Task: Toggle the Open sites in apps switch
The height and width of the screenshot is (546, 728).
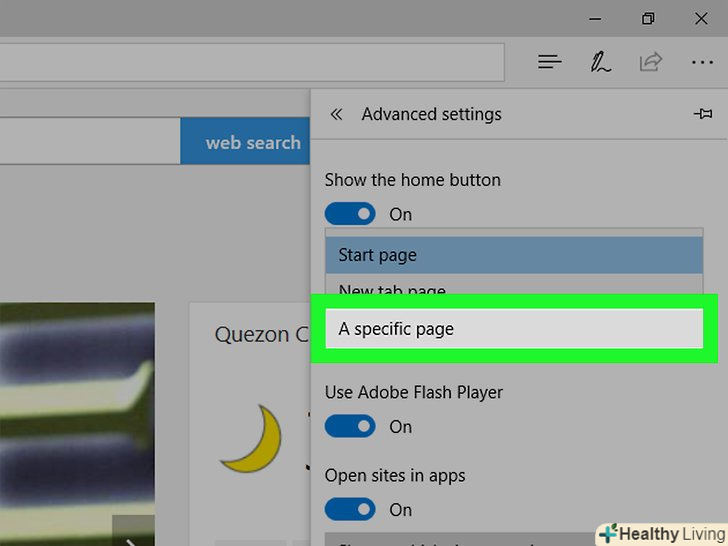Action: (350, 509)
